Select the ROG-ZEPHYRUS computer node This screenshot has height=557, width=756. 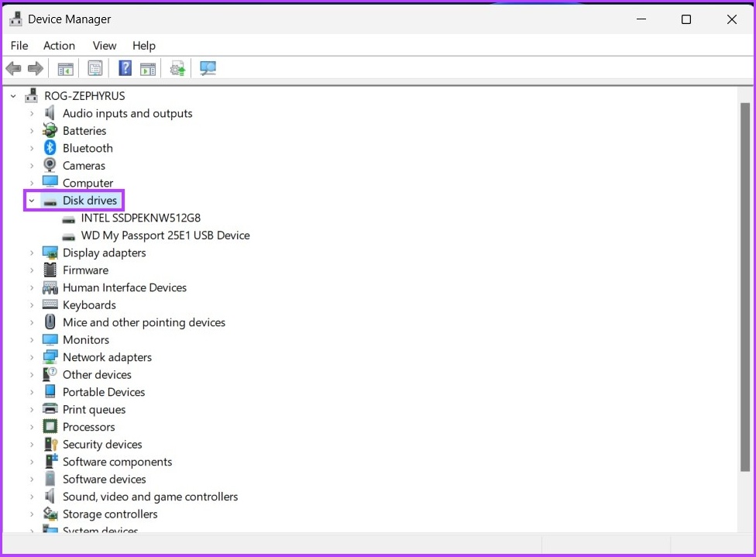tap(84, 95)
